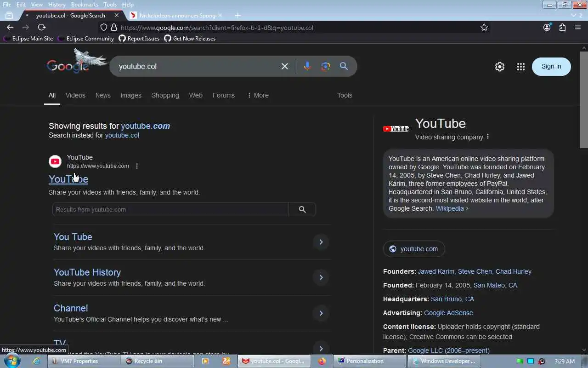Viewport: 588px width, 368px height.
Task: Launch Internet Explorer from taskbar
Action: pos(37,361)
